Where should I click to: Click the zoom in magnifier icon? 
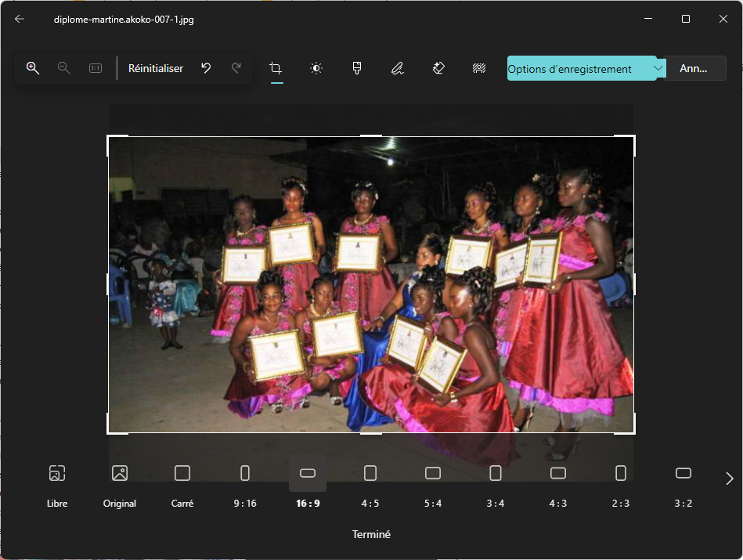coord(33,68)
